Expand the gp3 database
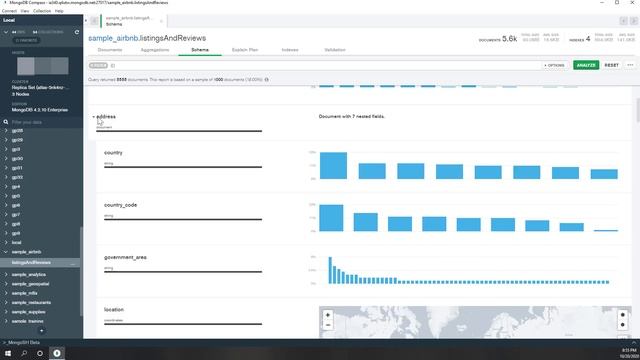640x360 pixels. coord(6,149)
